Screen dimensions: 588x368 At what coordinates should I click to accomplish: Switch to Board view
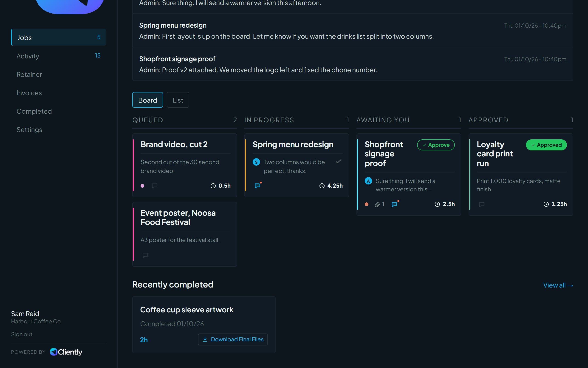147,100
